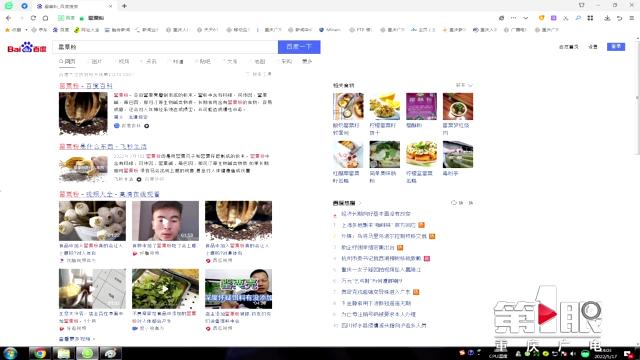Open Chrome from the taskbar
Screen dimensions: 640x360
40,353
